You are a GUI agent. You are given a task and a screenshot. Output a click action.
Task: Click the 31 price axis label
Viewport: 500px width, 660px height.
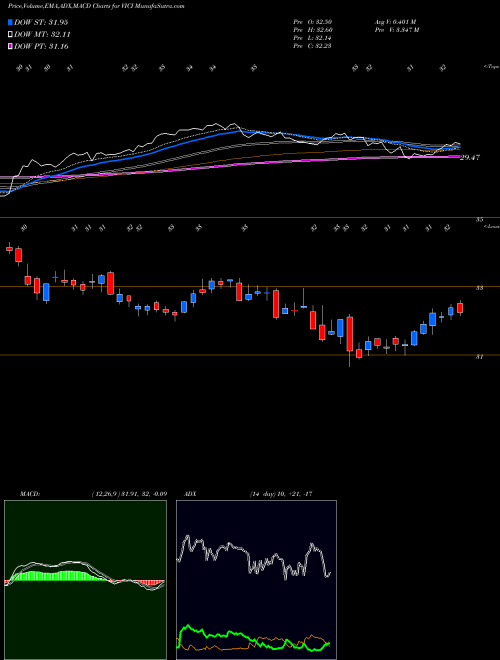(x=479, y=357)
